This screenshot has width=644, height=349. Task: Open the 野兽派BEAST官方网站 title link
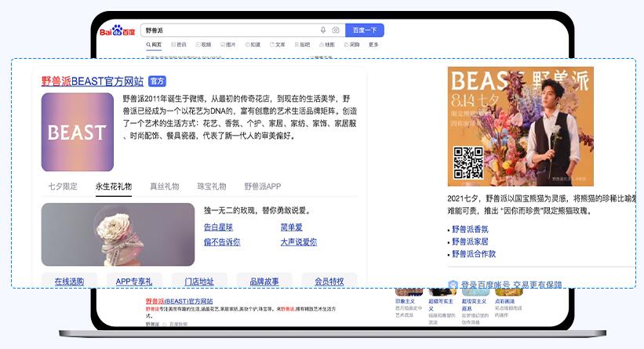[93, 82]
